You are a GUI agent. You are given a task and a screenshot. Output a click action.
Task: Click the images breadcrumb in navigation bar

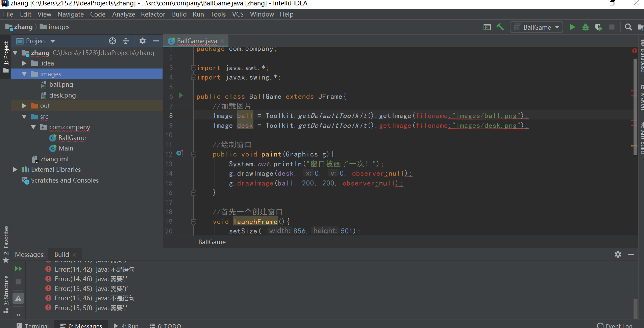click(x=55, y=27)
